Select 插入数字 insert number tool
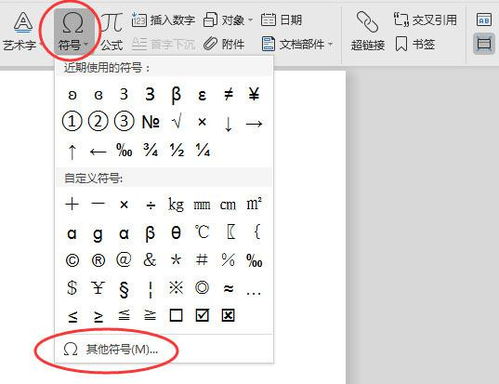The image size is (499, 384). click(x=163, y=20)
